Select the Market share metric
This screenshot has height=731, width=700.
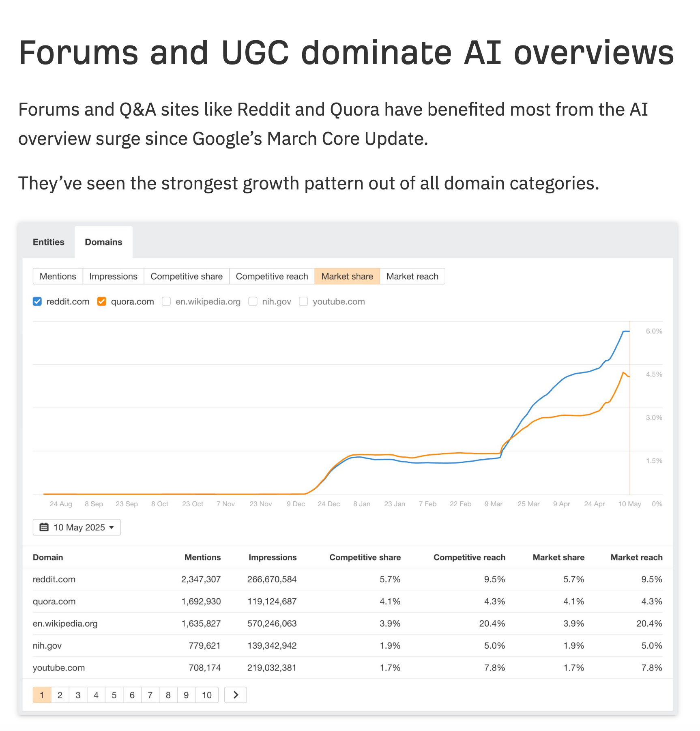point(347,276)
